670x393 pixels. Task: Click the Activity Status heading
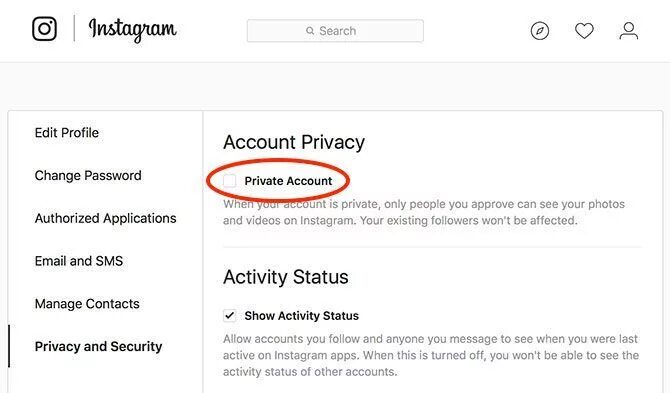tap(286, 277)
